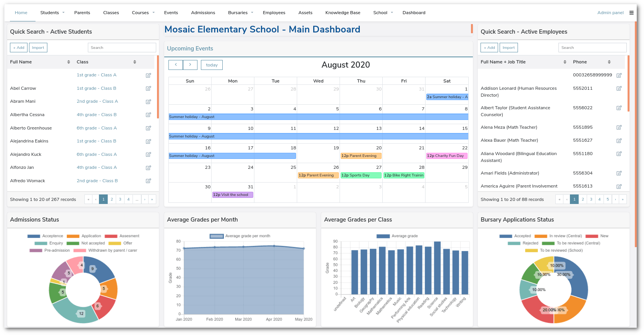This screenshot has height=335, width=644.
Task: Open edit icon for Alfredo Womack
Action: coord(149,181)
